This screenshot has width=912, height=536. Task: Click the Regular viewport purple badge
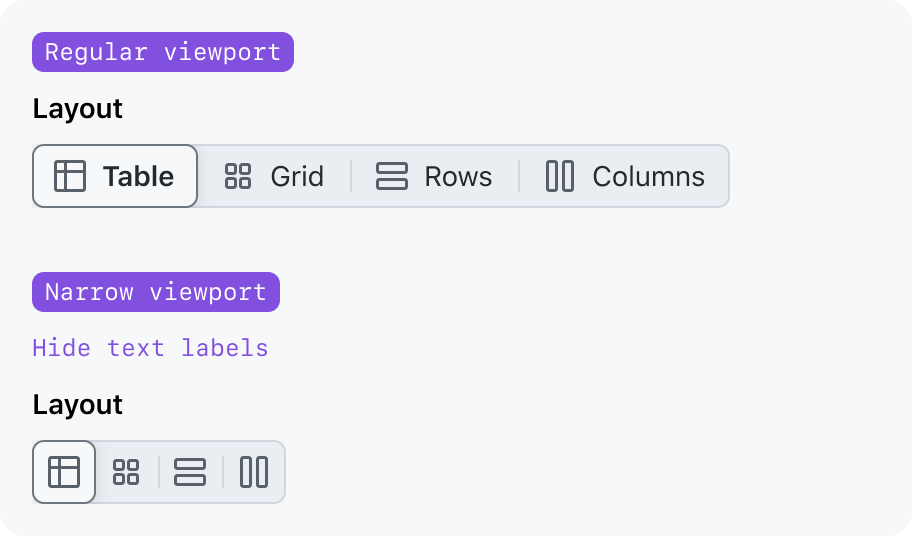tap(163, 52)
